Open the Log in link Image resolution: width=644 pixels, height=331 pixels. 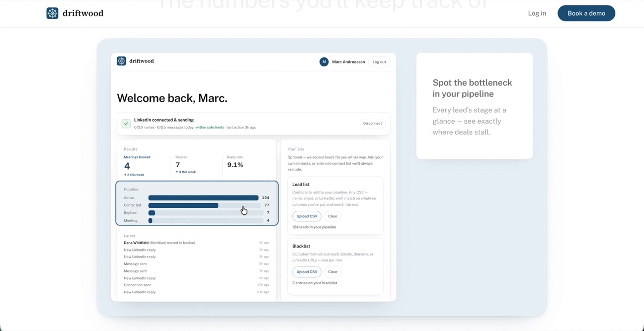[537, 13]
